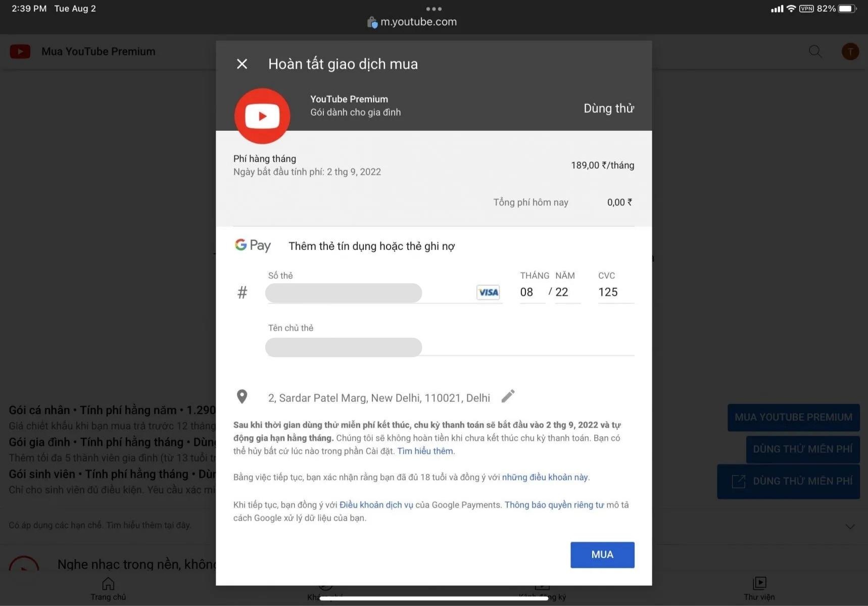Click the Tên chủ thẻ name field

(343, 347)
